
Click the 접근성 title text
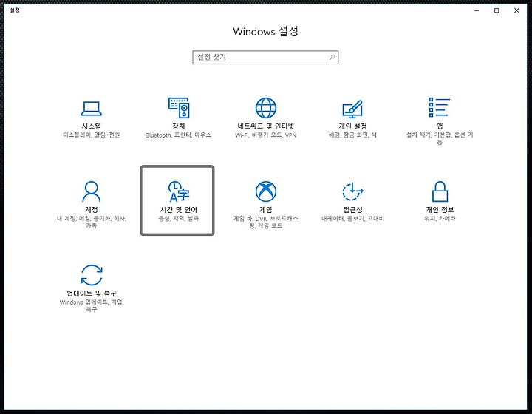pos(352,210)
